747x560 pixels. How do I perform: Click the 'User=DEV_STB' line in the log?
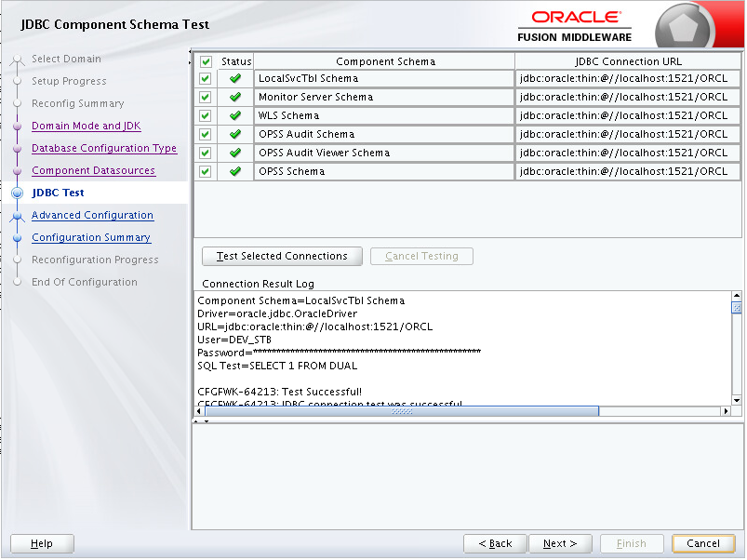[234, 340]
